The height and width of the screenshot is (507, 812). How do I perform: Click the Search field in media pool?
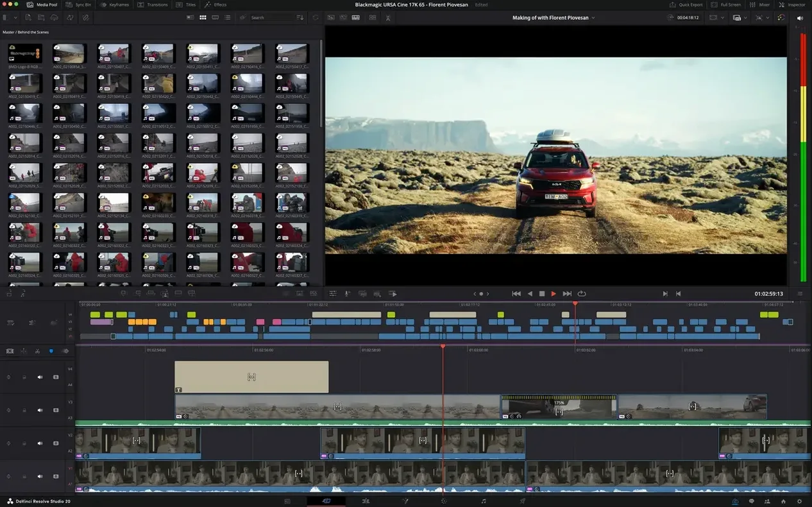(271, 17)
